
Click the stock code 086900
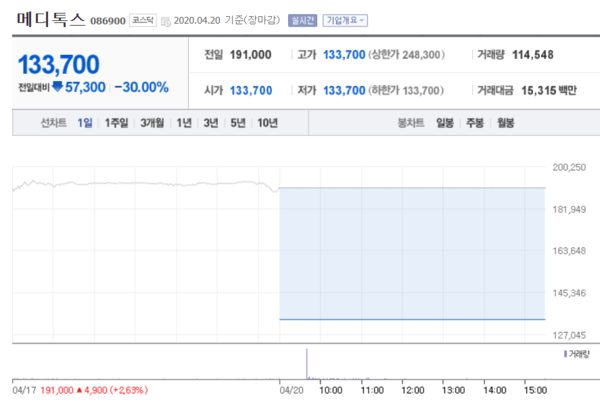[108, 21]
